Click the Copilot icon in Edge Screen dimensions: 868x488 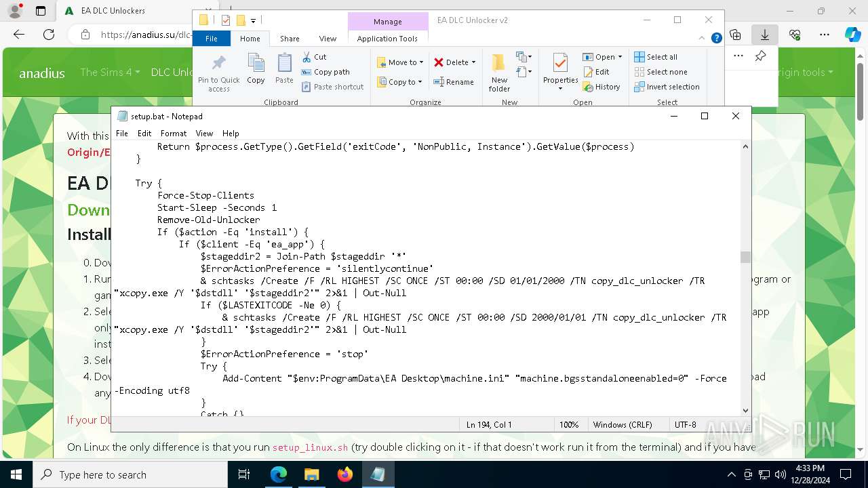click(x=852, y=35)
